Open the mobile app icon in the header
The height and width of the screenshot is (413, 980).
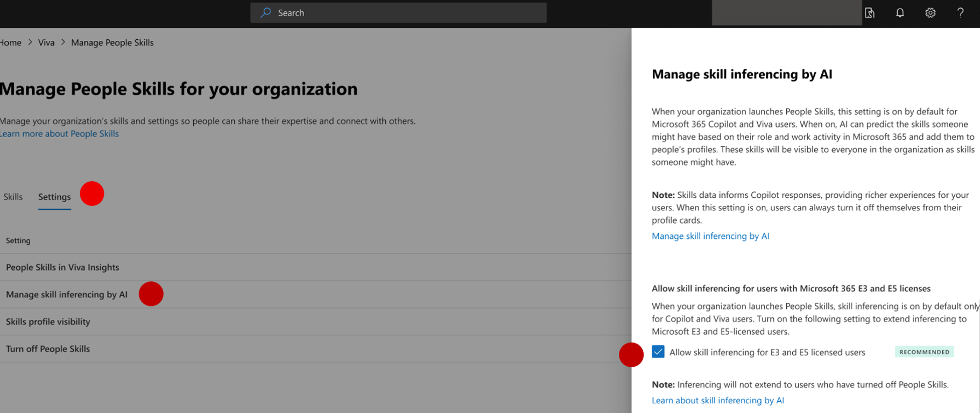(870, 13)
